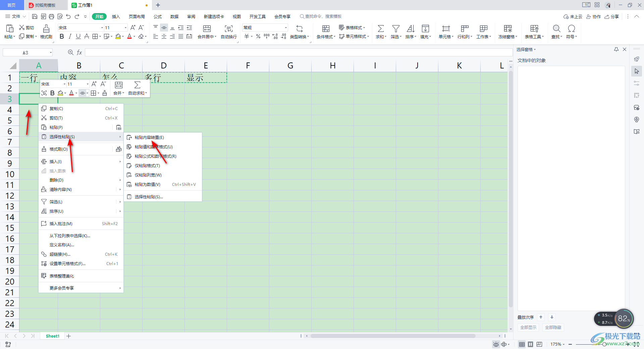Click the Format Painter icon in the ribbon
This screenshot has width=644, height=349.
46,28
